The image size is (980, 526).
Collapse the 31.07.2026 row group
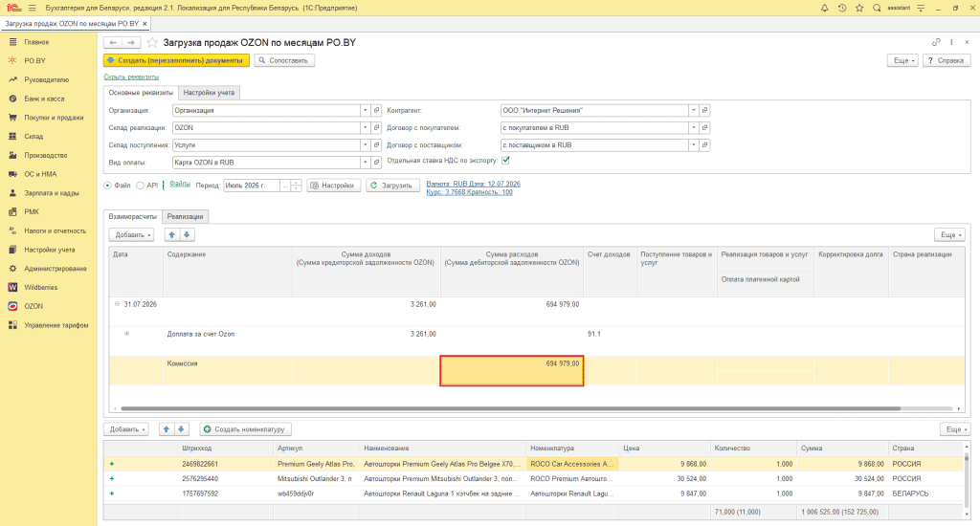click(117, 304)
